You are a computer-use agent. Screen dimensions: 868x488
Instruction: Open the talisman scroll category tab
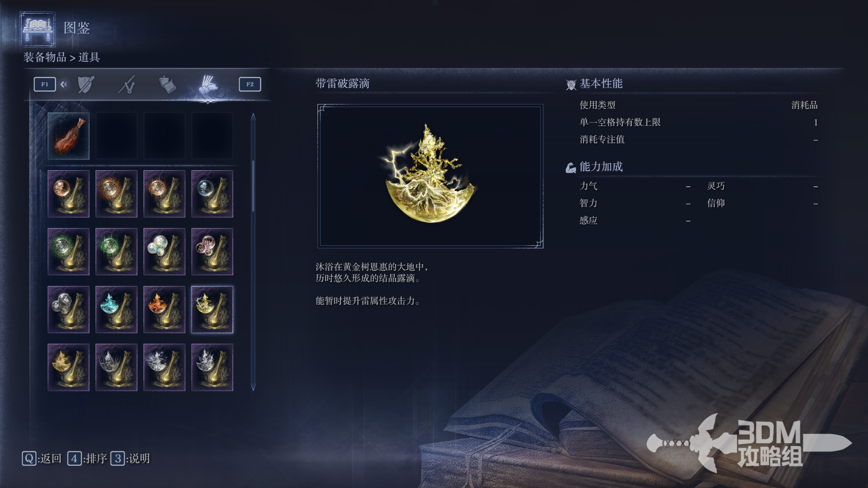(167, 84)
